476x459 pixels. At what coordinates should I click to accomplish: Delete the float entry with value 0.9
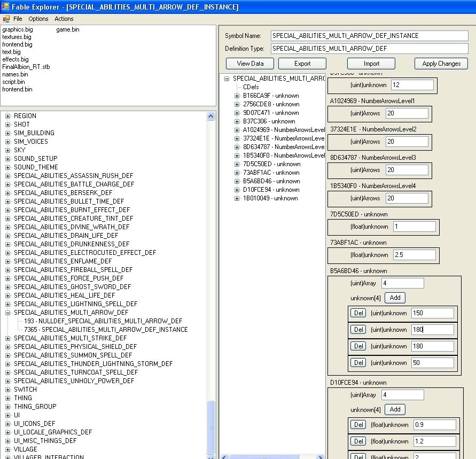coord(358,425)
